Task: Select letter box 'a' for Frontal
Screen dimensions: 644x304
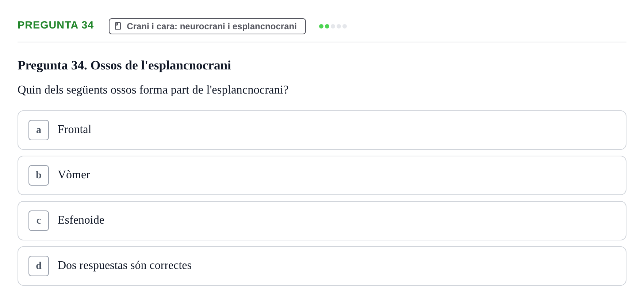Action: 39,130
